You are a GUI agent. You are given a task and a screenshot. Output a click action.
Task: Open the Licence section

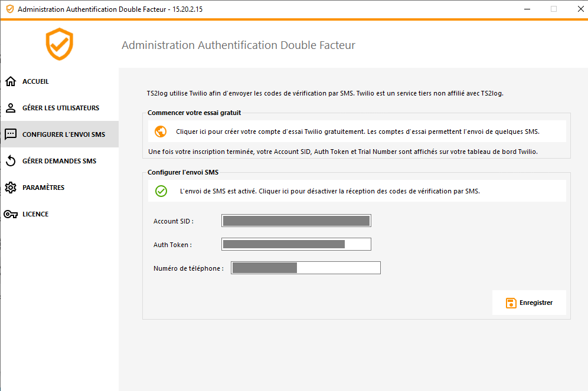[60, 214]
